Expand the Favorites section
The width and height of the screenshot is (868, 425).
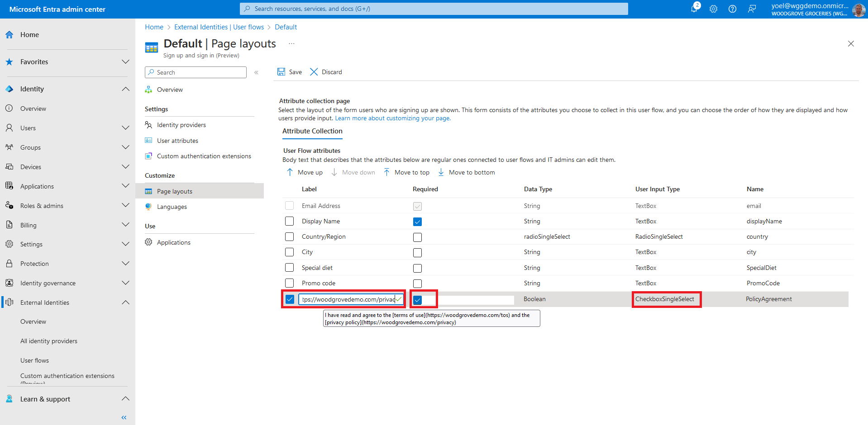tap(125, 62)
